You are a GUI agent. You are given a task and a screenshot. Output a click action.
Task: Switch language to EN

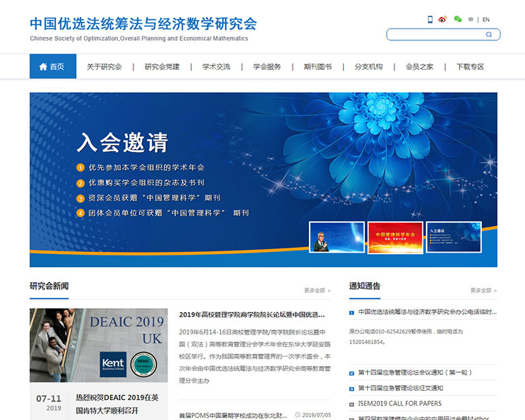pos(486,20)
